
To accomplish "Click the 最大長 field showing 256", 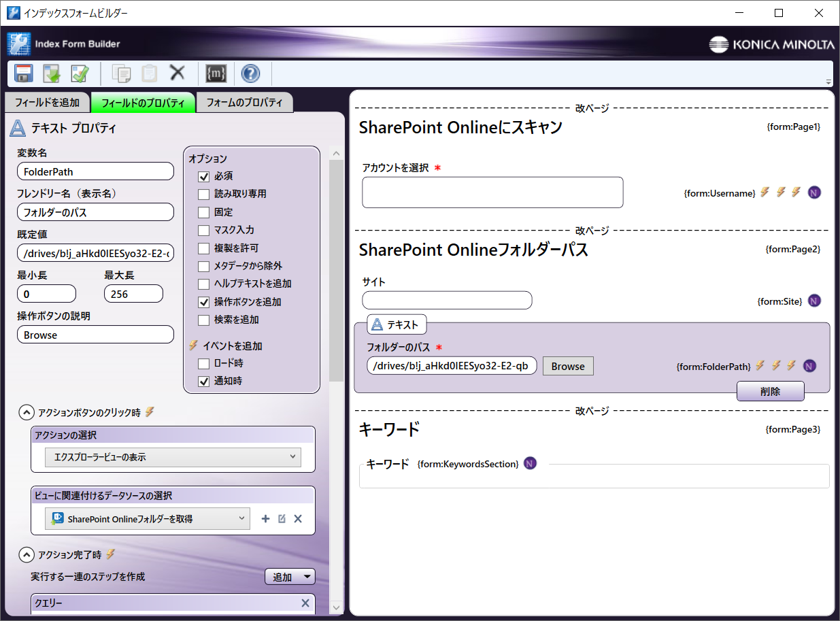I will (x=133, y=294).
